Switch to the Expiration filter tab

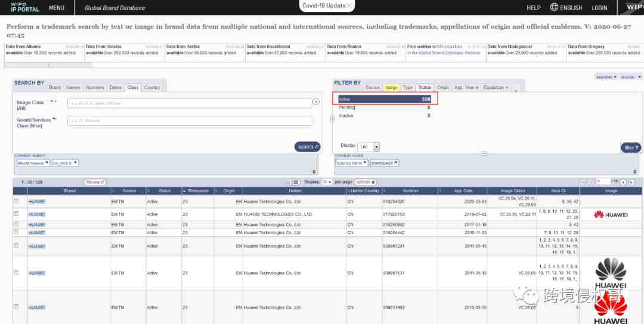click(x=496, y=88)
